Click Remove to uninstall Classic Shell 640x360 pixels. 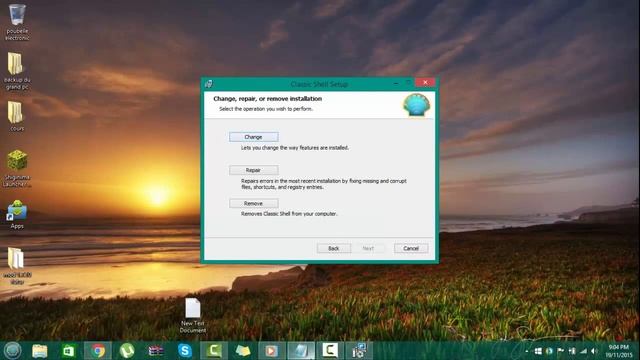253,203
